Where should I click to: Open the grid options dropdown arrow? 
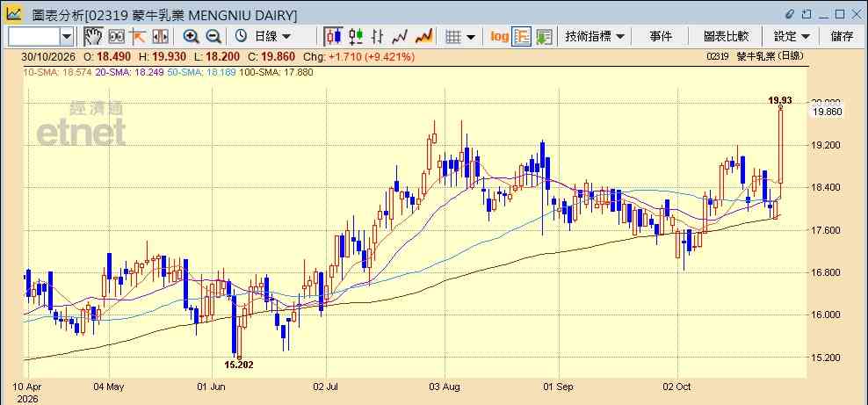471,37
